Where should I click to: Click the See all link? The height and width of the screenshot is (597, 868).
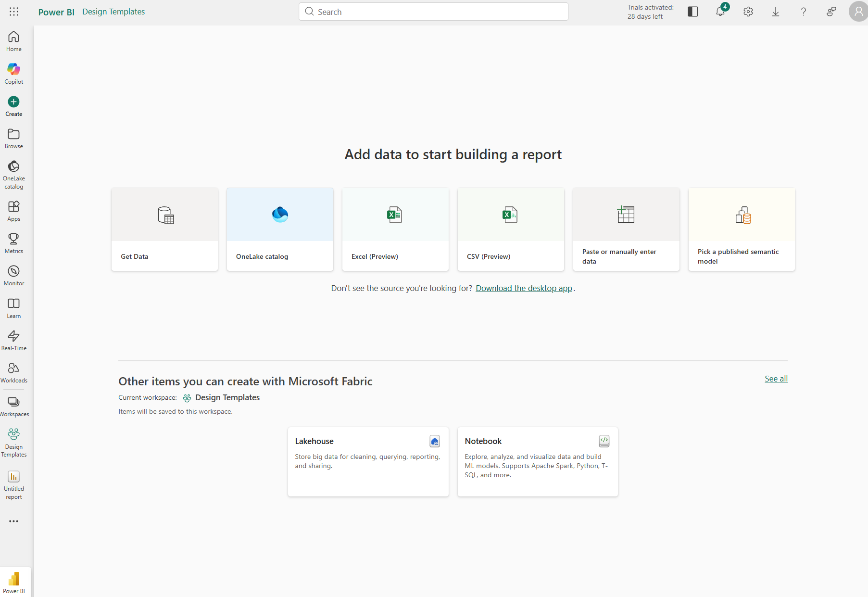[x=776, y=379]
